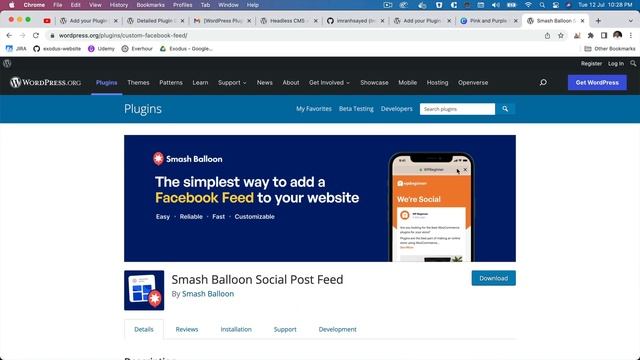Image resolution: width=640 pixels, height=360 pixels.
Task: Open the Chrome three-dot menu
Action: [x=631, y=36]
